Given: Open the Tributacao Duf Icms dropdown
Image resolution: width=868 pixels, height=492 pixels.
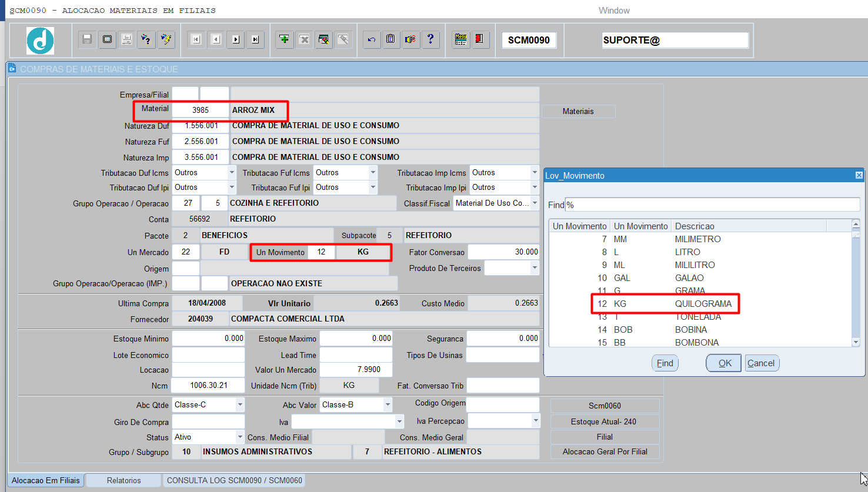Looking at the screenshot, I should (232, 172).
